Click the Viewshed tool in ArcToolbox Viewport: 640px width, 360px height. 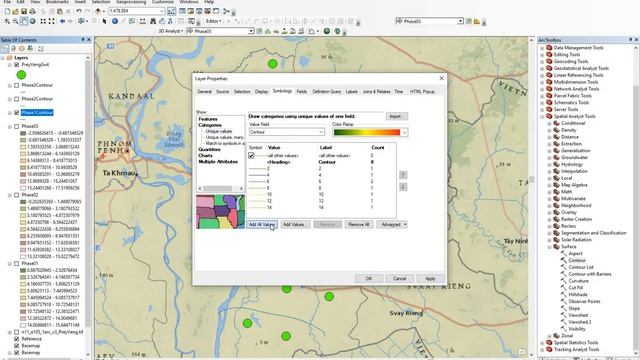[x=578, y=315]
